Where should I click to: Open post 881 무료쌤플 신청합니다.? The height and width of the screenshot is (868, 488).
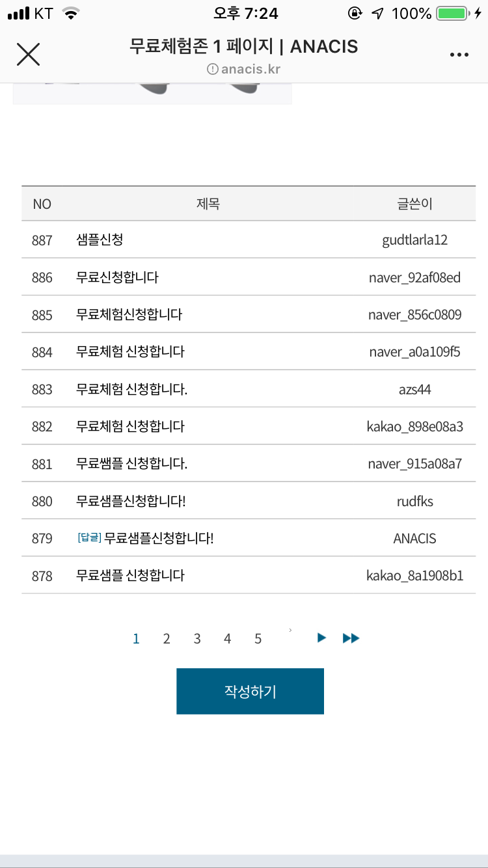point(131,464)
